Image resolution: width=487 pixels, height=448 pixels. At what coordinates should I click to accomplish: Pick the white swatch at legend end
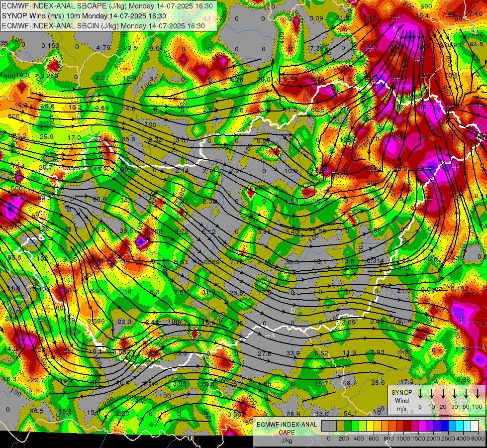pos(475,426)
